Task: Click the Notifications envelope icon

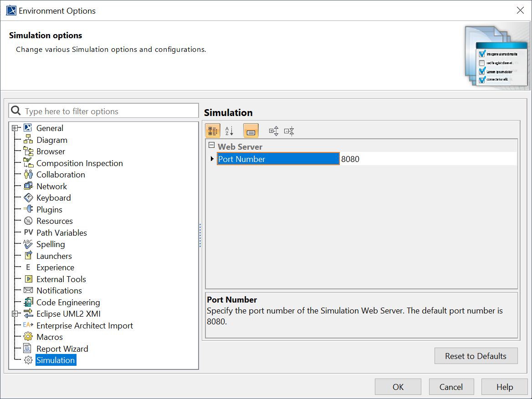Action: (x=28, y=291)
